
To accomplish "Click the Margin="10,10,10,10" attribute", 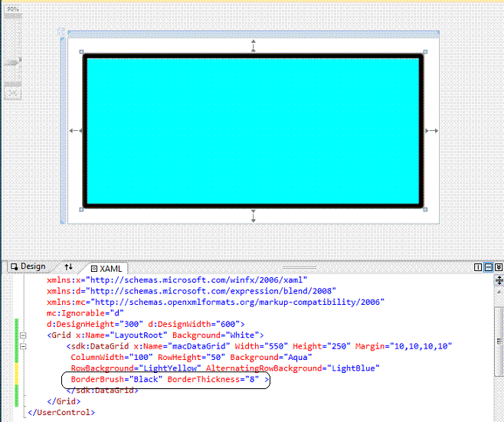I will [x=404, y=346].
